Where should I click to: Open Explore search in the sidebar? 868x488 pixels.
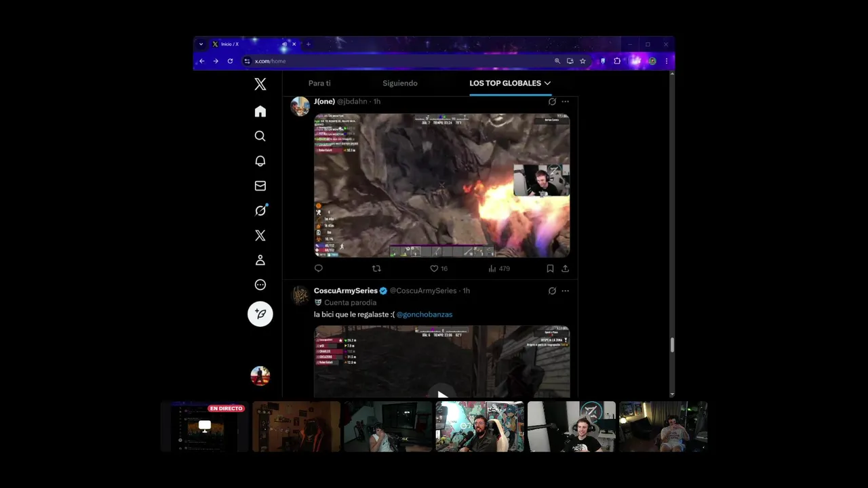260,136
